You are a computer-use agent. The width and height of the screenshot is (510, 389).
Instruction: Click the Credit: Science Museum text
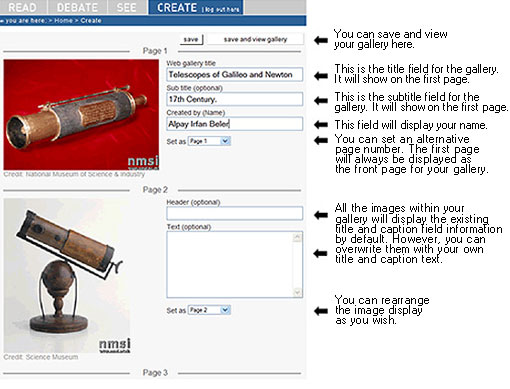(41, 357)
